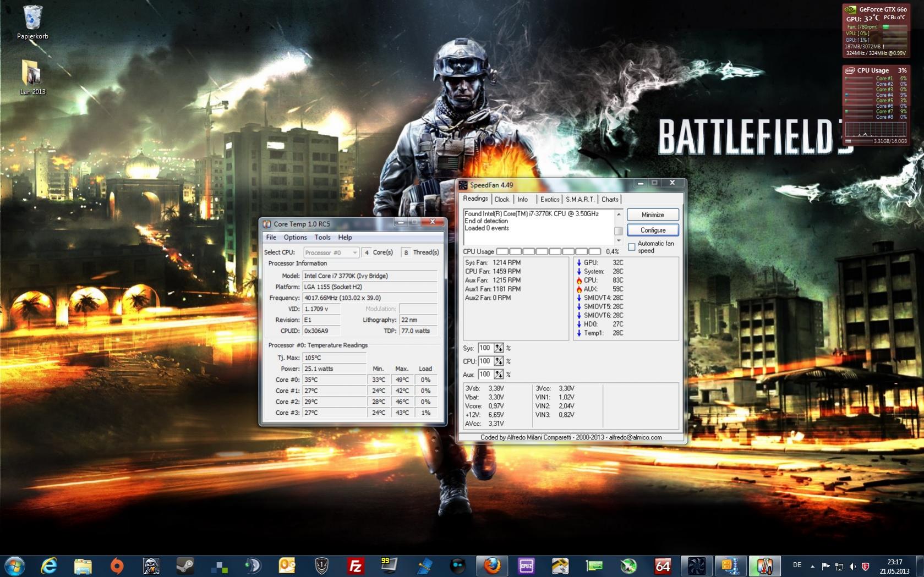Launch Origin from the taskbar
This screenshot has height=577, width=924.
click(x=117, y=565)
